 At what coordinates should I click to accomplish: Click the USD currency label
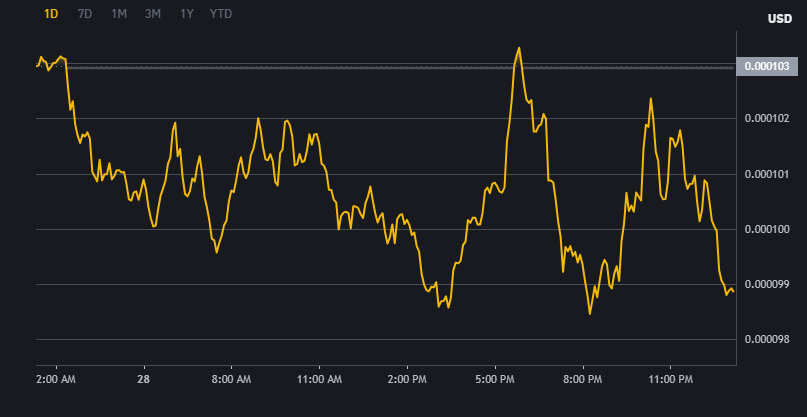point(780,19)
